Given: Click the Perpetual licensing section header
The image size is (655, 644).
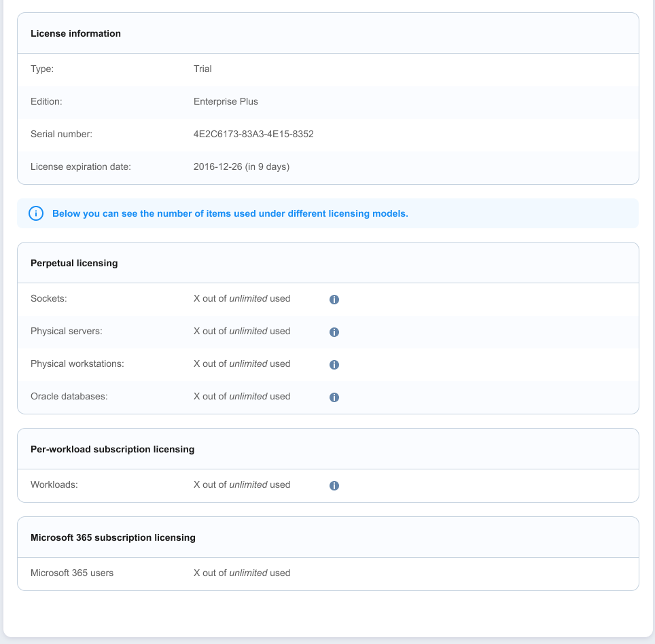Looking at the screenshot, I should pyautogui.click(x=74, y=263).
